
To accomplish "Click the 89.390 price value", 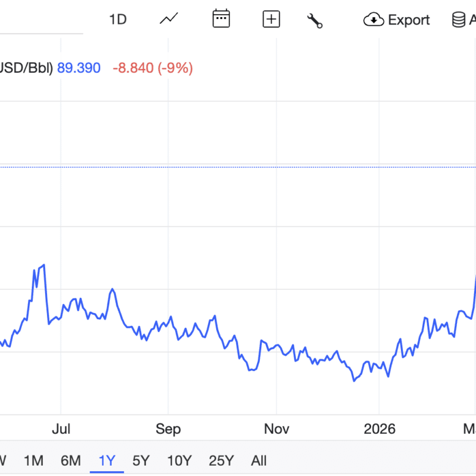I will tap(79, 68).
